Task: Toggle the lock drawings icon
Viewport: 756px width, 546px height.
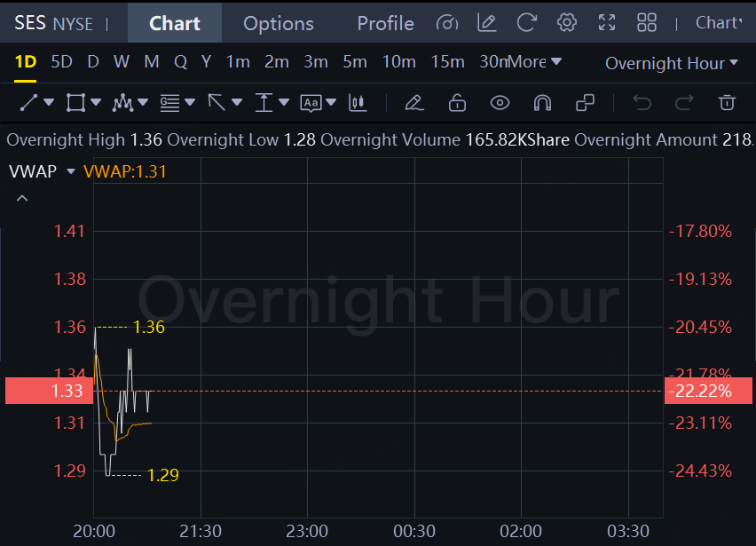Action: [x=457, y=103]
